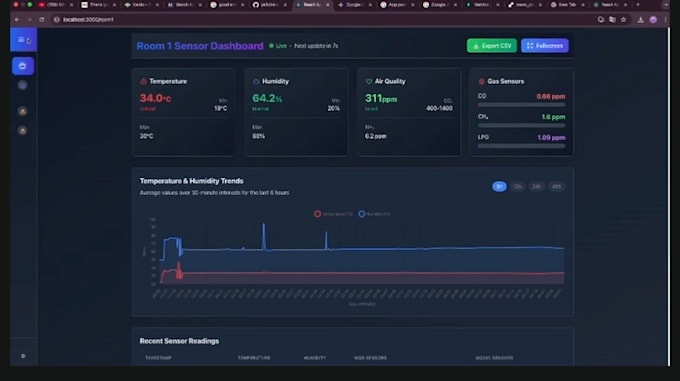Viewport: 680px width, 381px height.
Task: Toggle the Humidity series in chart legend
Action: click(374, 214)
